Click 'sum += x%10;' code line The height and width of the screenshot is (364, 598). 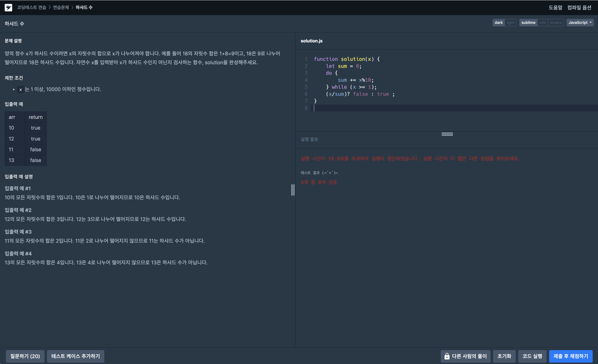click(356, 80)
